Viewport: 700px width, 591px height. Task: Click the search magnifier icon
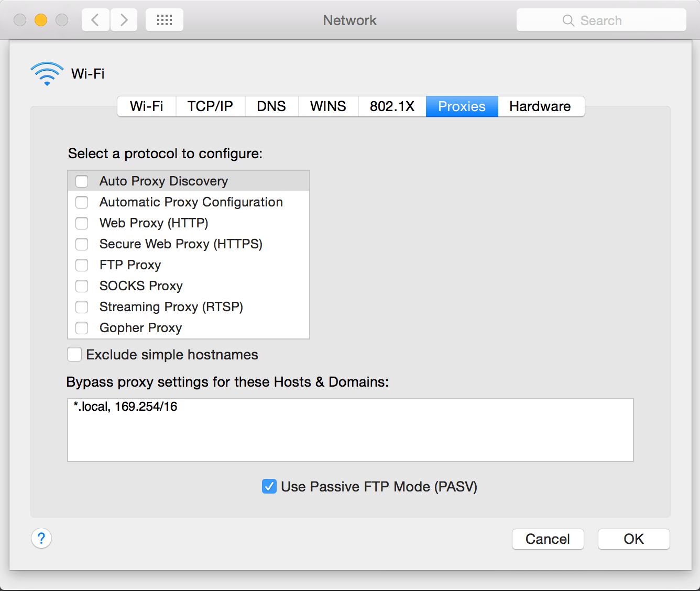point(568,20)
